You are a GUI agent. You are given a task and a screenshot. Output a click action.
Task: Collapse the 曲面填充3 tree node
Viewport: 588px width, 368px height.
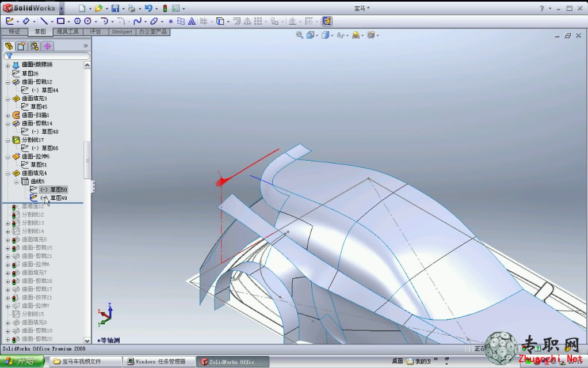8,98
